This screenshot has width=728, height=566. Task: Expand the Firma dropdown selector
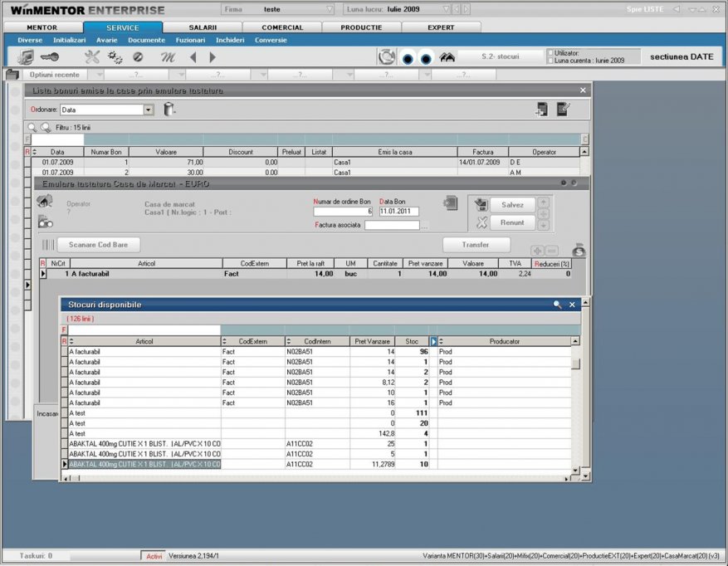coord(330,10)
